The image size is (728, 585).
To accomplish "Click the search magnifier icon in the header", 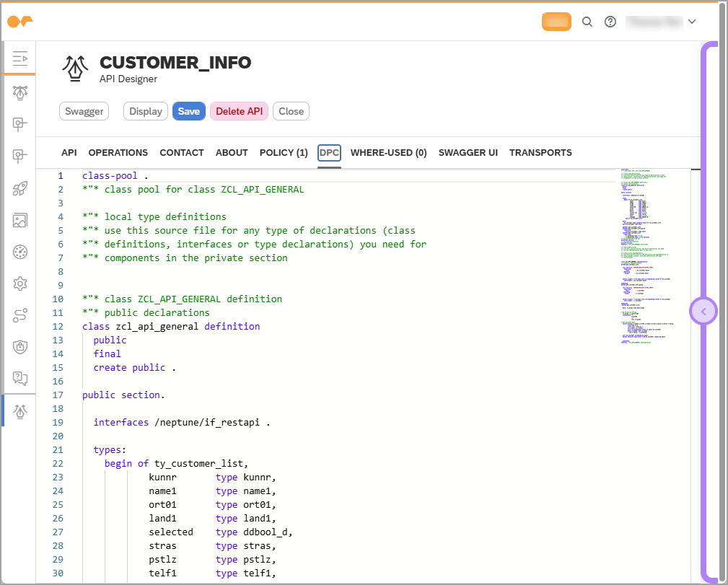I will 587,22.
